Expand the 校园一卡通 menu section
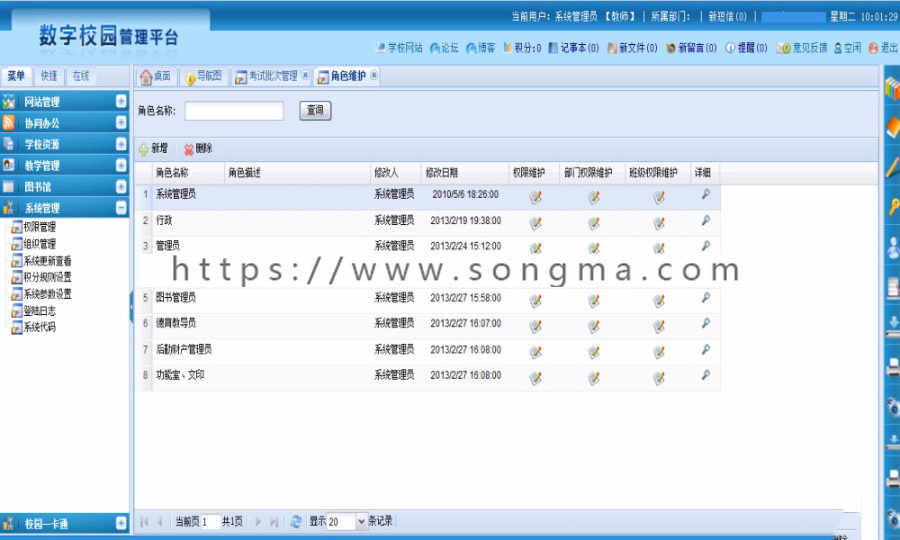 click(121, 523)
